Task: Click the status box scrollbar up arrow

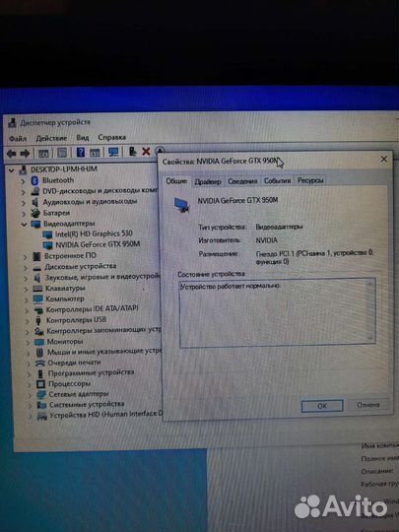Action: click(x=369, y=284)
